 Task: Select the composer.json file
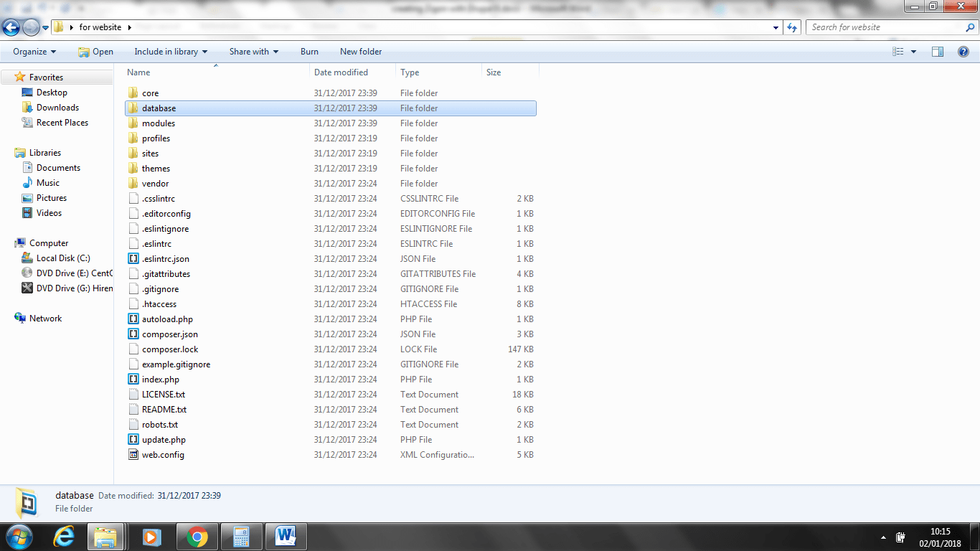click(170, 334)
